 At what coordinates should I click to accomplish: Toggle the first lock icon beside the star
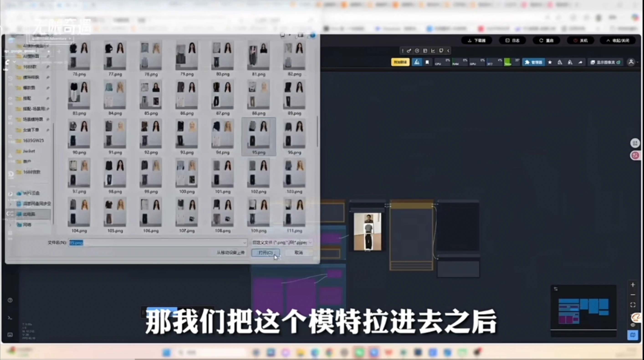560,62
